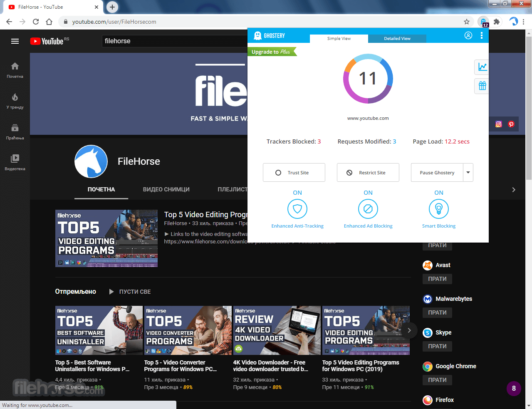Open FileHorse Instagram link icon
This screenshot has height=409, width=532.
(x=499, y=124)
